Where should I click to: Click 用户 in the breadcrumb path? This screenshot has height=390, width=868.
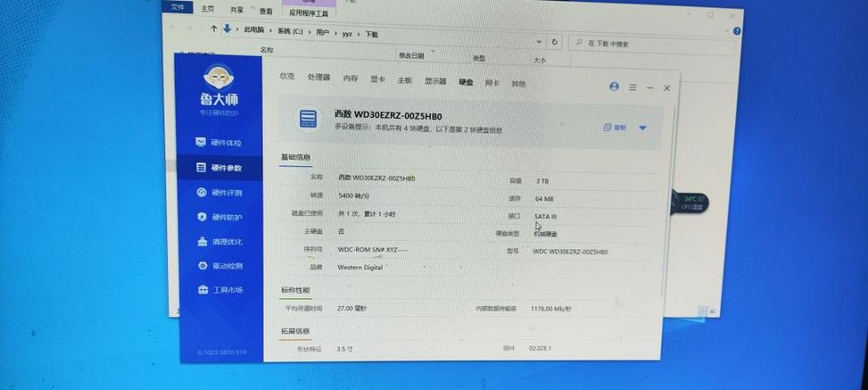322,33
